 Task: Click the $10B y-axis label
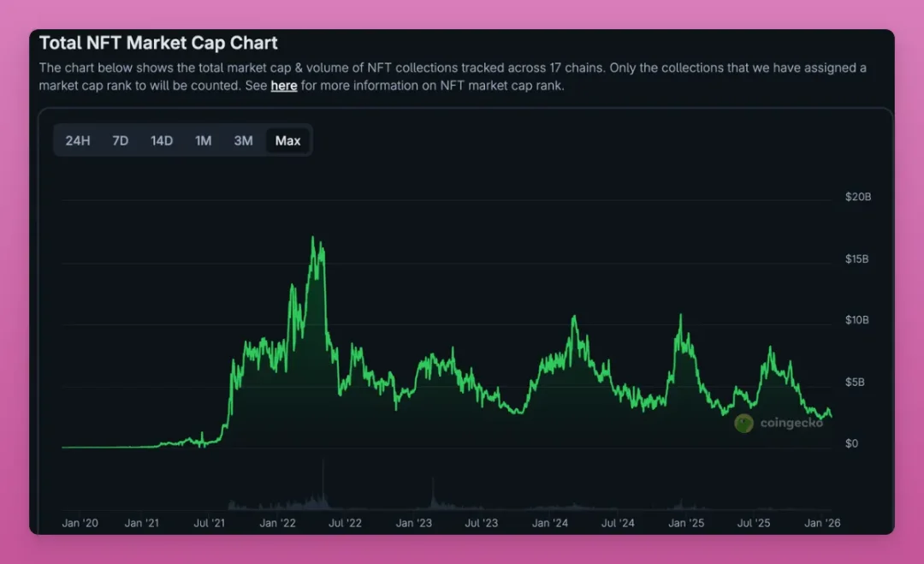click(856, 320)
